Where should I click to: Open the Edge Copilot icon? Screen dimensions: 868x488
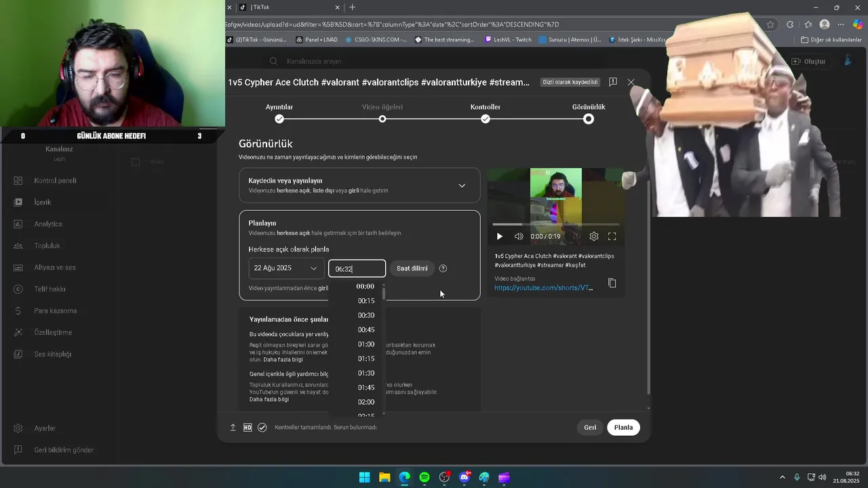[x=858, y=24]
